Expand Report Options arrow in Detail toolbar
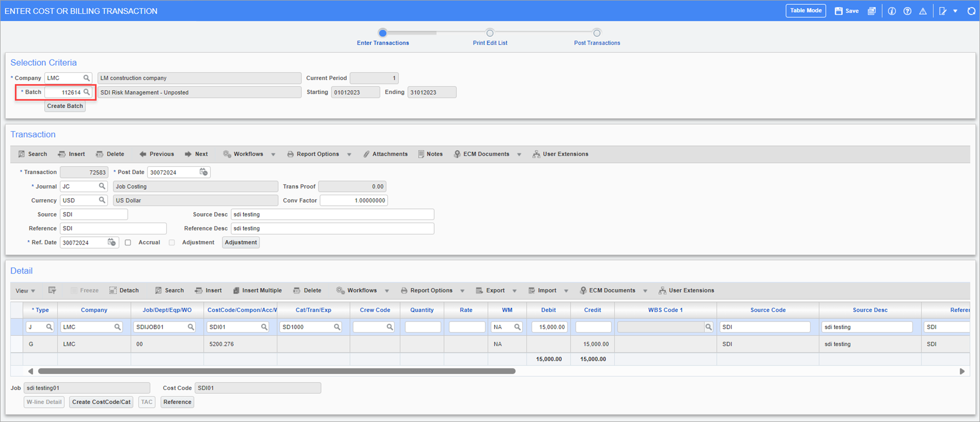Image resolution: width=980 pixels, height=422 pixels. 463,291
